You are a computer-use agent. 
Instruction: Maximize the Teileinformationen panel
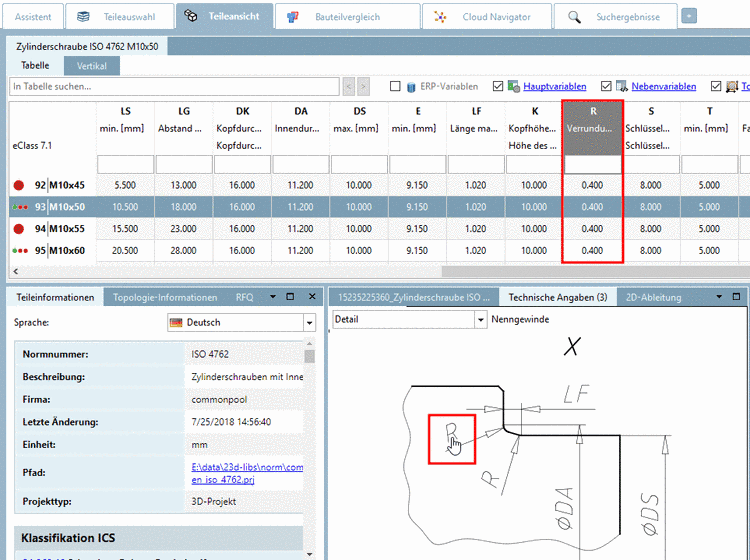click(x=290, y=296)
